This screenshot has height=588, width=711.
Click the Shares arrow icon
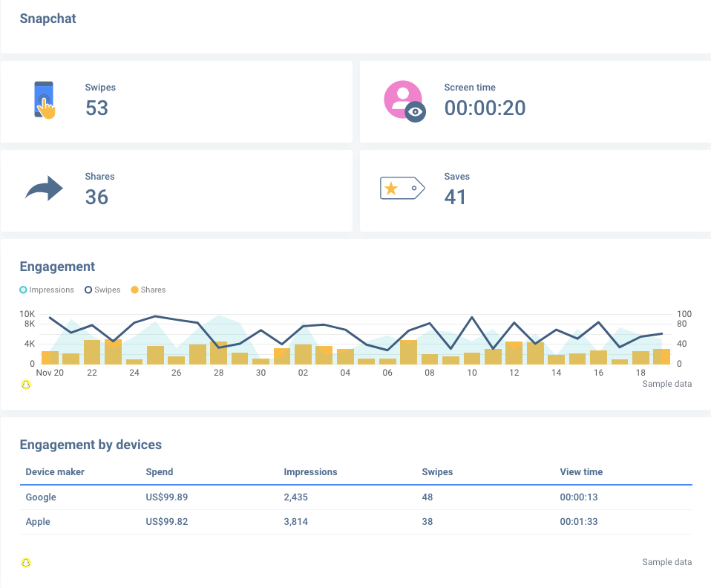coord(44,189)
